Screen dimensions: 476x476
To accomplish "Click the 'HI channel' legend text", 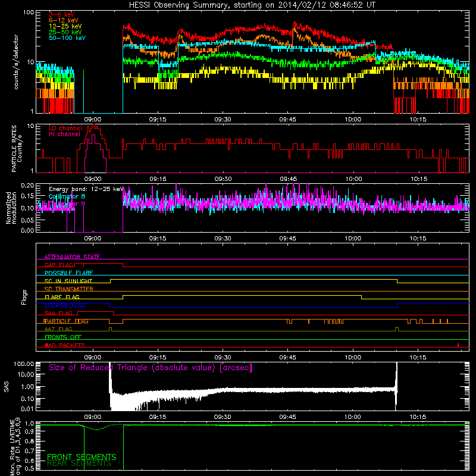I will click(64, 134).
